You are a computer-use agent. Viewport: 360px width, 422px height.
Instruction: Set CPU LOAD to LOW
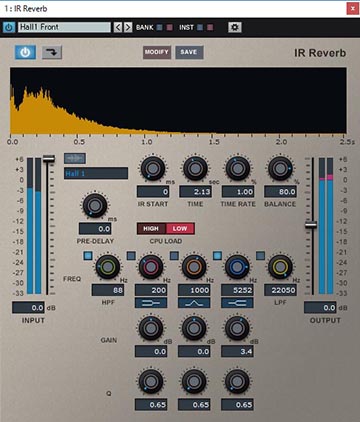(180, 229)
